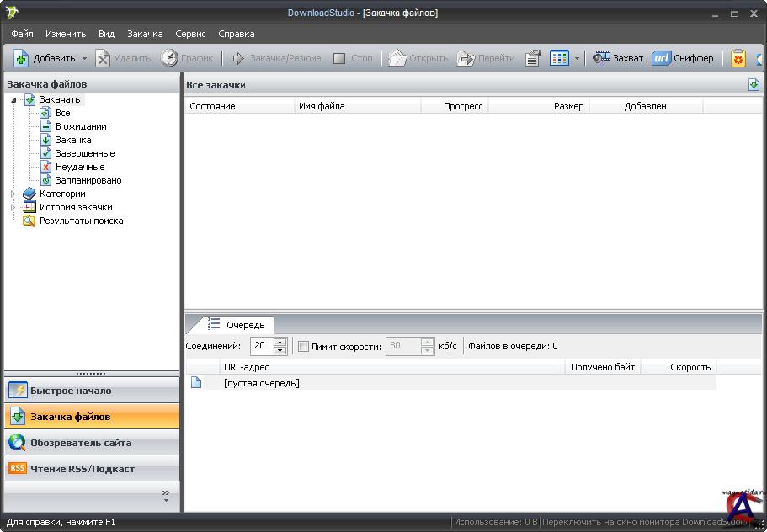Expand the Категории tree node

[13, 194]
